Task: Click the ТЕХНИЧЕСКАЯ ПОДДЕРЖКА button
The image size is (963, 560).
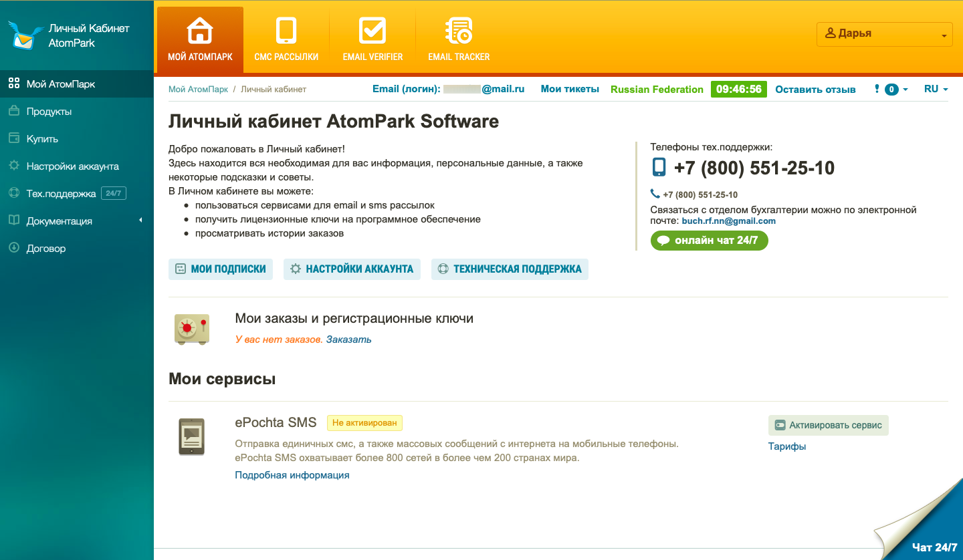Action: tap(510, 269)
